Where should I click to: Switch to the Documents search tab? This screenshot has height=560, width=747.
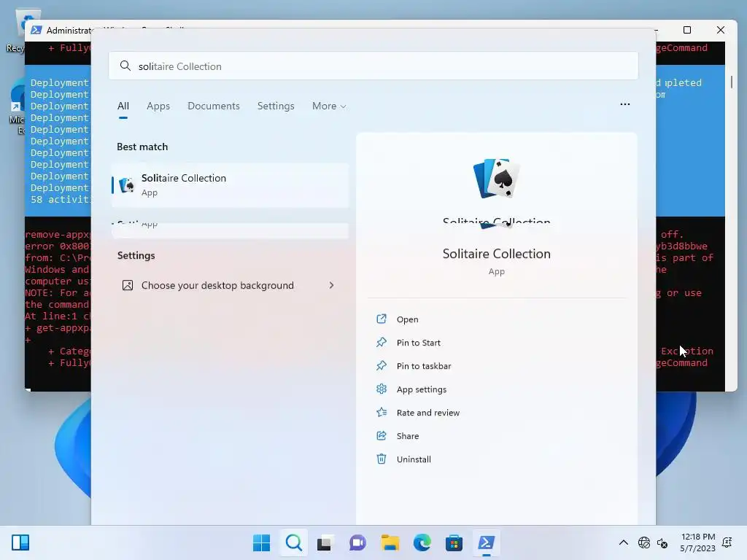214,106
